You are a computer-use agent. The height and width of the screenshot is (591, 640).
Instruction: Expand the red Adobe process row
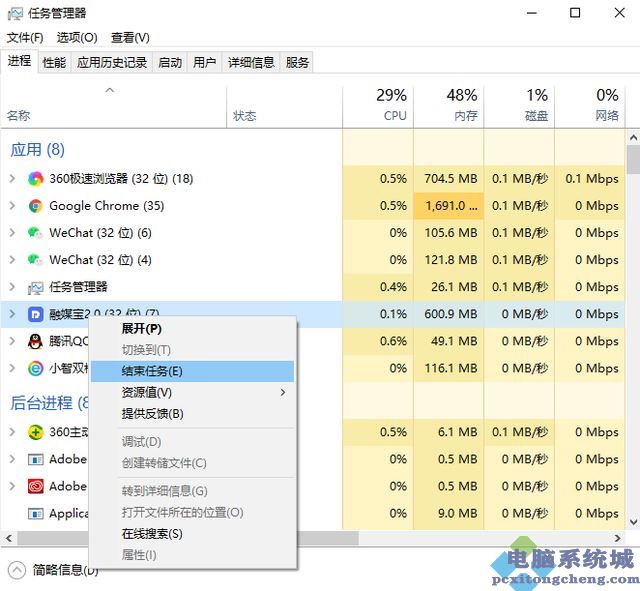click(12, 487)
